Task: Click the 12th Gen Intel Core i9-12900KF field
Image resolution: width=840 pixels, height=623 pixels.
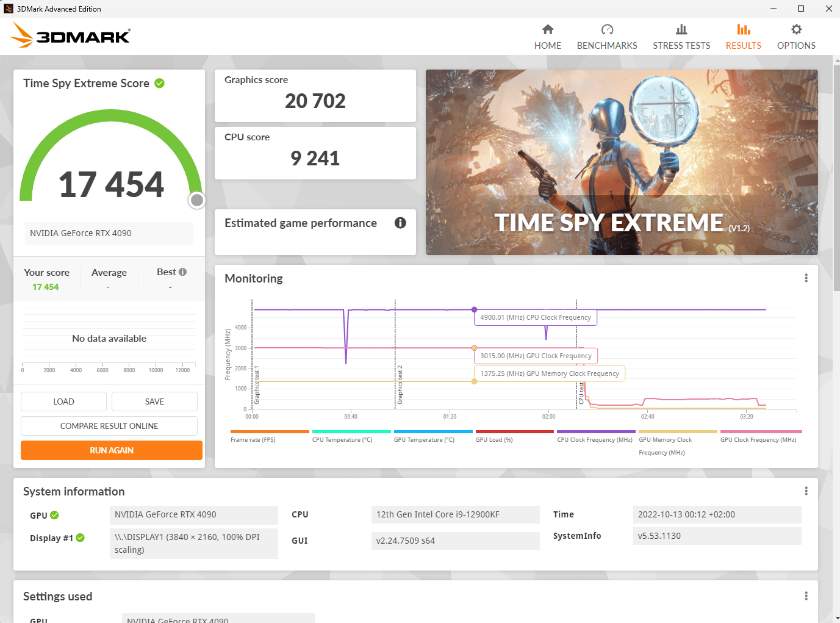Action: point(456,514)
